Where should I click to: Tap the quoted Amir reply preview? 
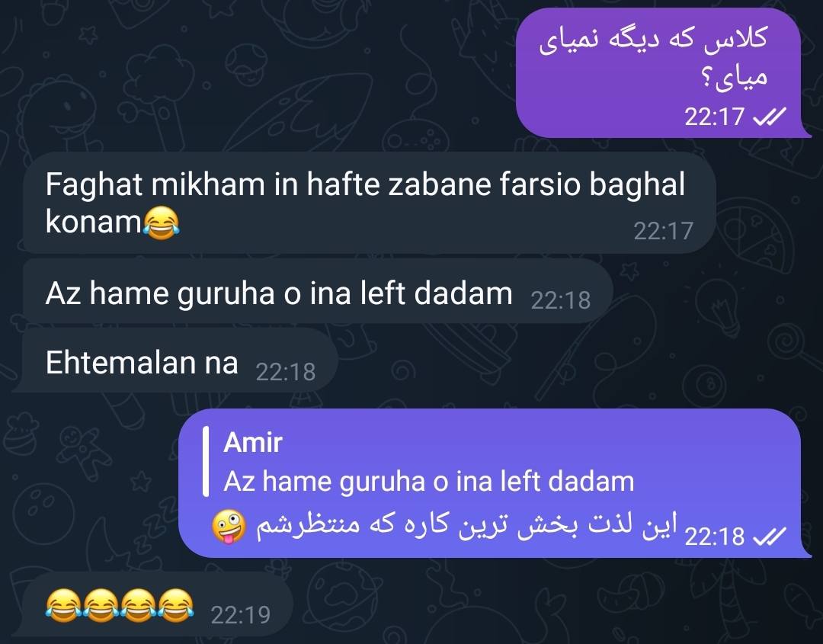[x=420, y=462]
